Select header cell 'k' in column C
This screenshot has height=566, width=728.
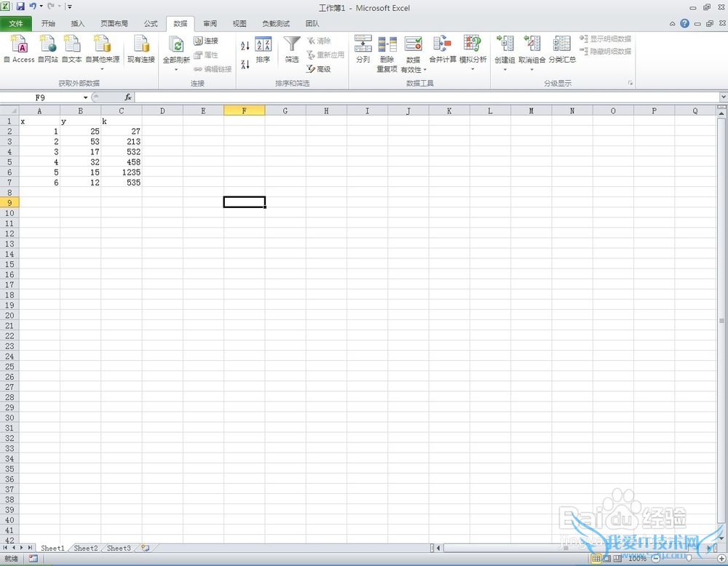point(121,121)
